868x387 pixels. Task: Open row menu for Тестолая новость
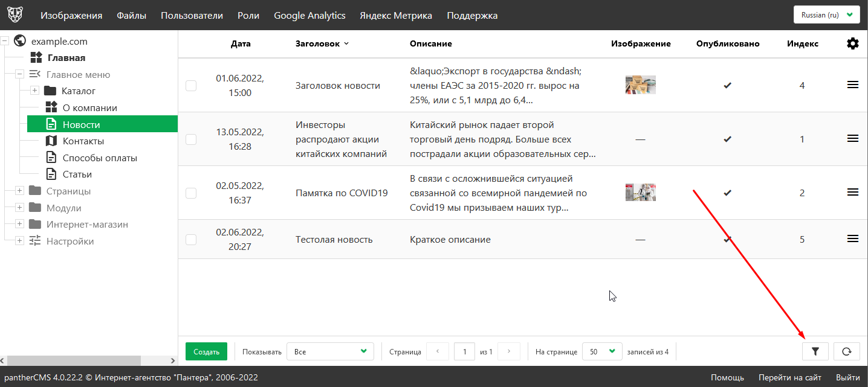[x=852, y=239]
